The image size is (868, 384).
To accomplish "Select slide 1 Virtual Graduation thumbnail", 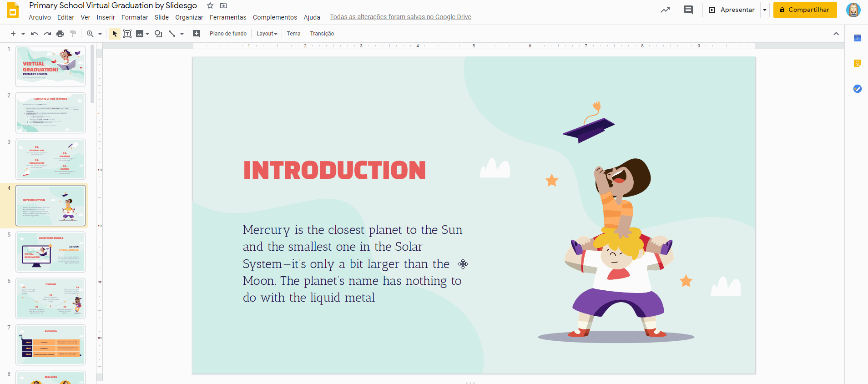I will coord(50,66).
